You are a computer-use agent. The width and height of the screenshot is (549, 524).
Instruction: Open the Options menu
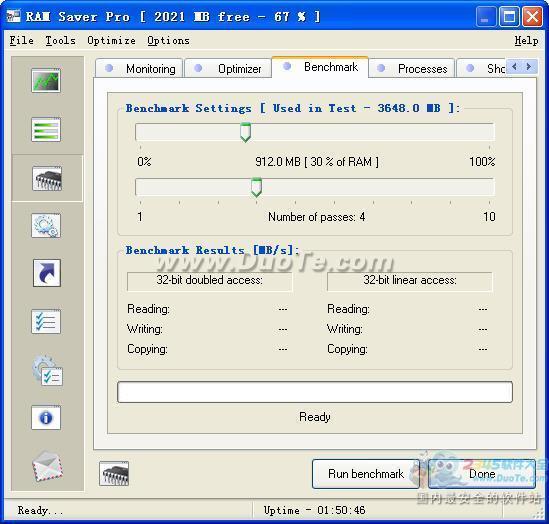click(x=168, y=41)
